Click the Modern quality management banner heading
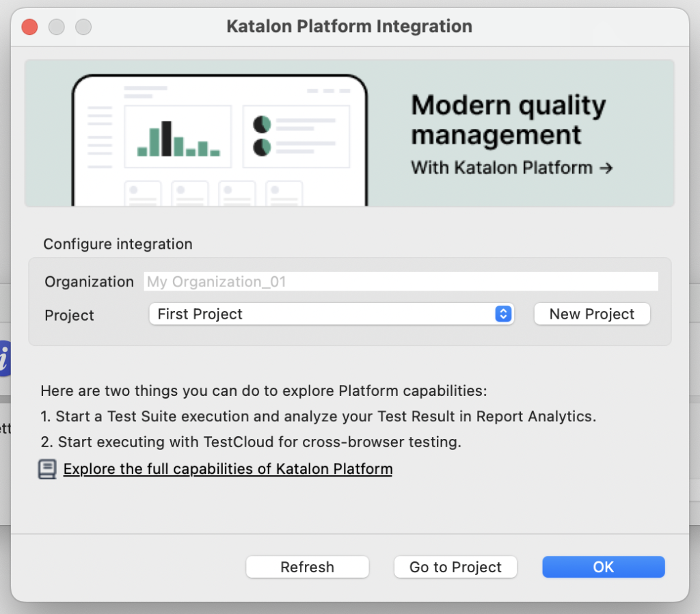Viewport: 700px width, 614px height. tap(508, 120)
